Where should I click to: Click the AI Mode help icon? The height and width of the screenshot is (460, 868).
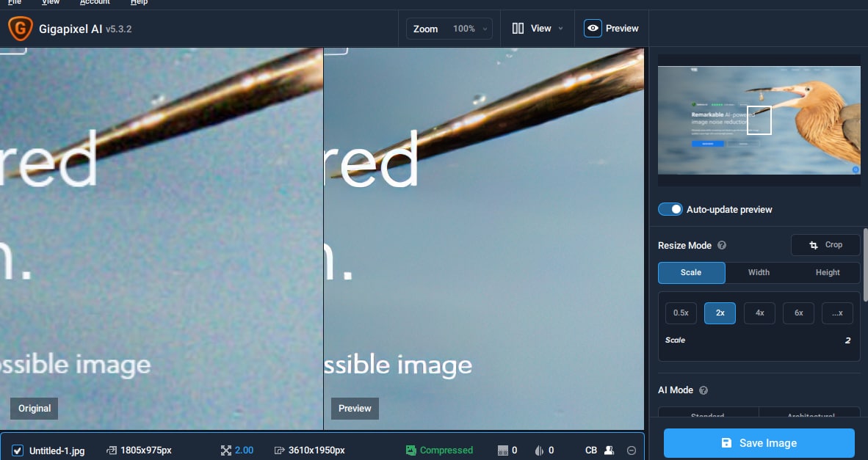[x=703, y=390]
